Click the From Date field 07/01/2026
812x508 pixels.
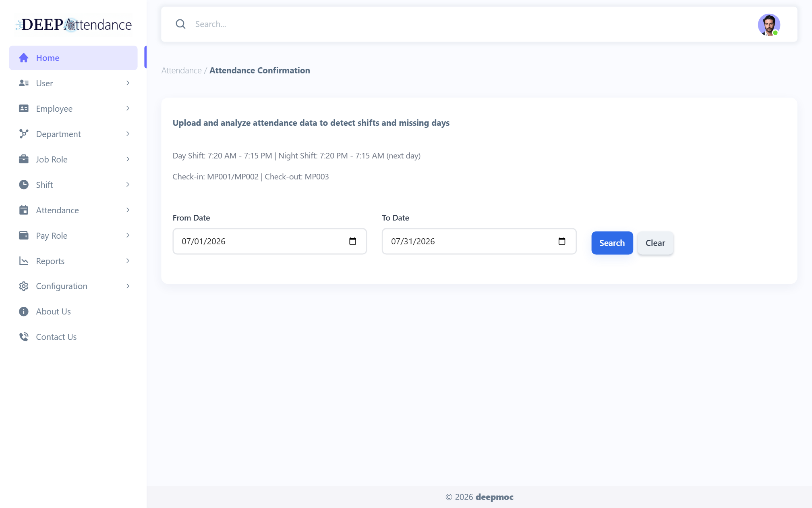click(269, 241)
